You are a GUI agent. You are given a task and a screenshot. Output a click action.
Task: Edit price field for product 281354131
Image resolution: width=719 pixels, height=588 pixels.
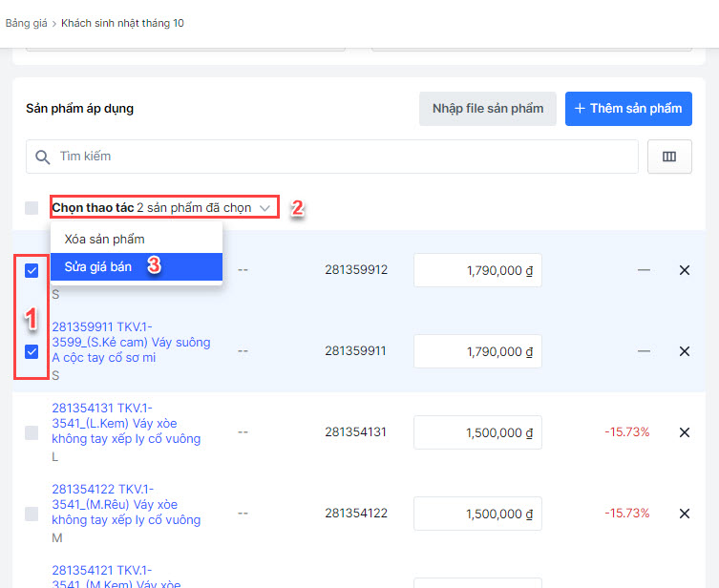tap(477, 432)
